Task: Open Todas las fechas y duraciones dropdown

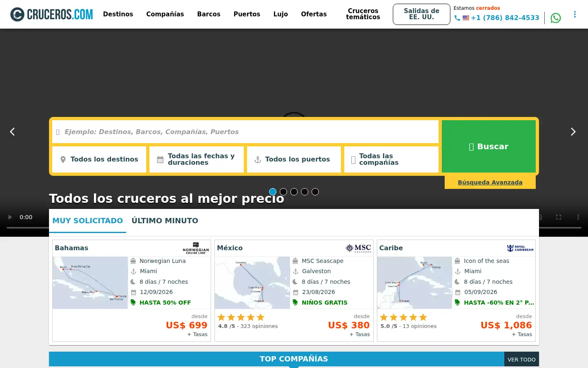Action: (196, 159)
